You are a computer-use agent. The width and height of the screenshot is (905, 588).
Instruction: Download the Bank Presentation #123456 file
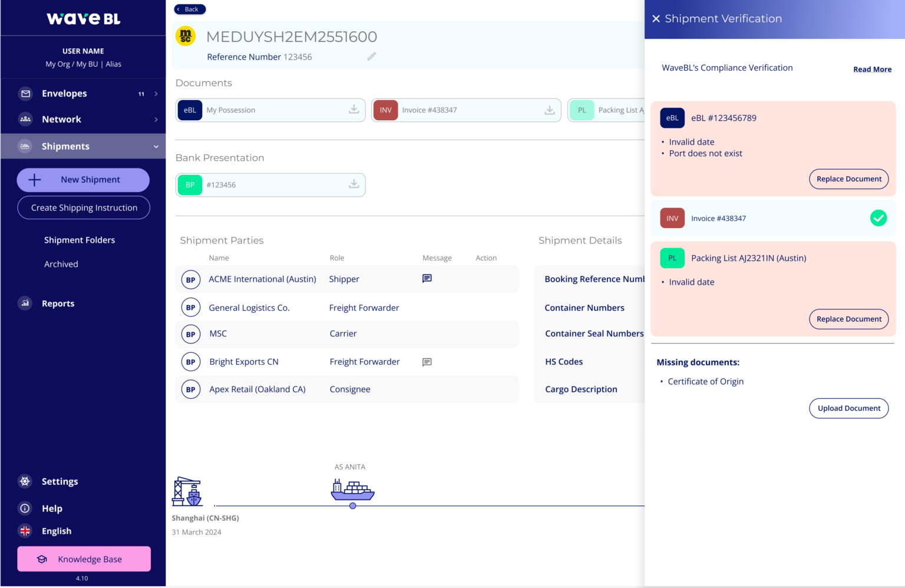tap(354, 184)
